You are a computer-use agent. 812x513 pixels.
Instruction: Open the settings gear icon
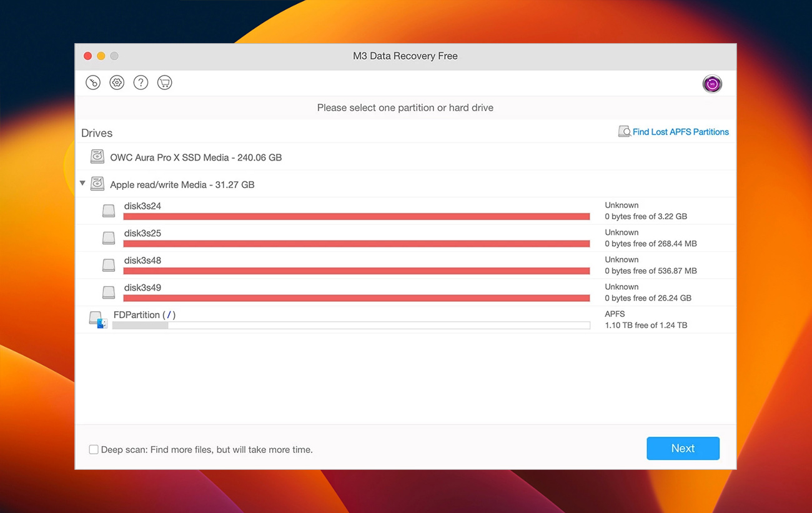(117, 82)
